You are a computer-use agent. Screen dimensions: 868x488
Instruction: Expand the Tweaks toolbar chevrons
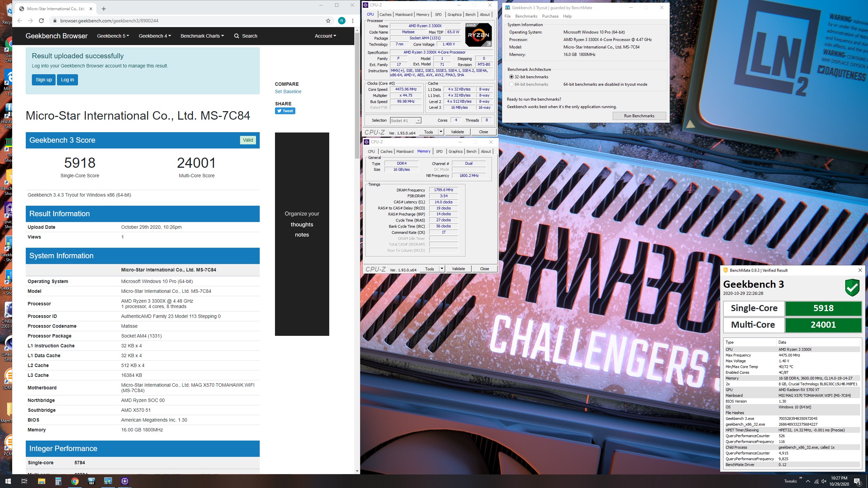(801, 478)
